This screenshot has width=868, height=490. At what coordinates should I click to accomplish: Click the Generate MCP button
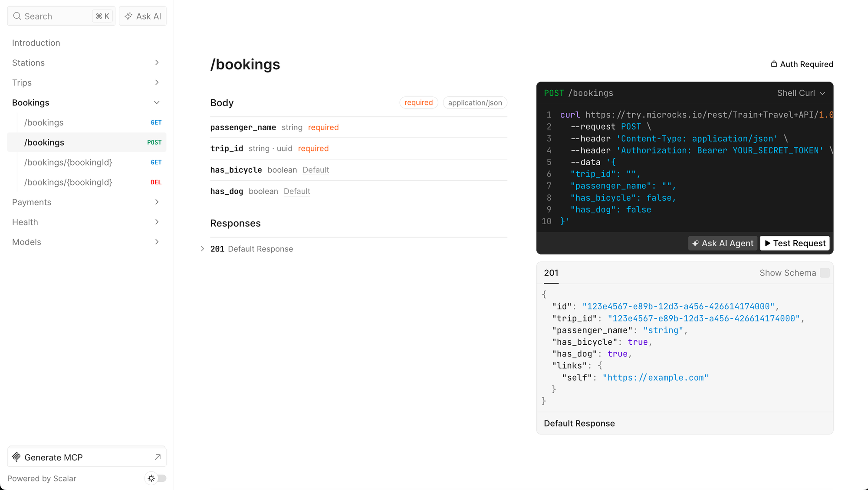tap(87, 457)
